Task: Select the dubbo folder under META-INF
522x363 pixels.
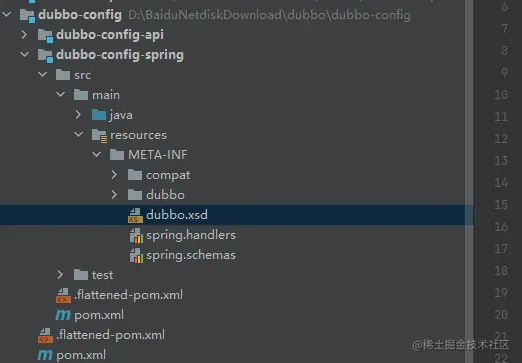Action: click(165, 195)
